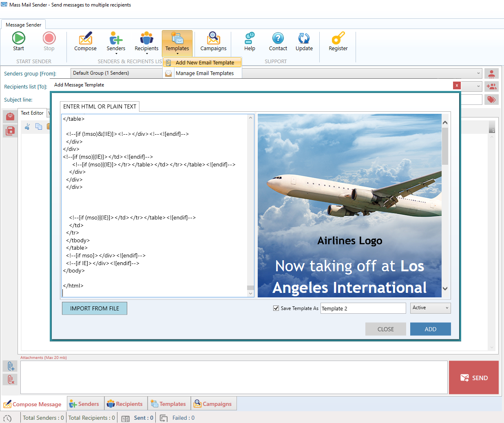Viewport: 504px width, 423px height.
Task: Click the Failed counter icon
Action: coord(164,418)
